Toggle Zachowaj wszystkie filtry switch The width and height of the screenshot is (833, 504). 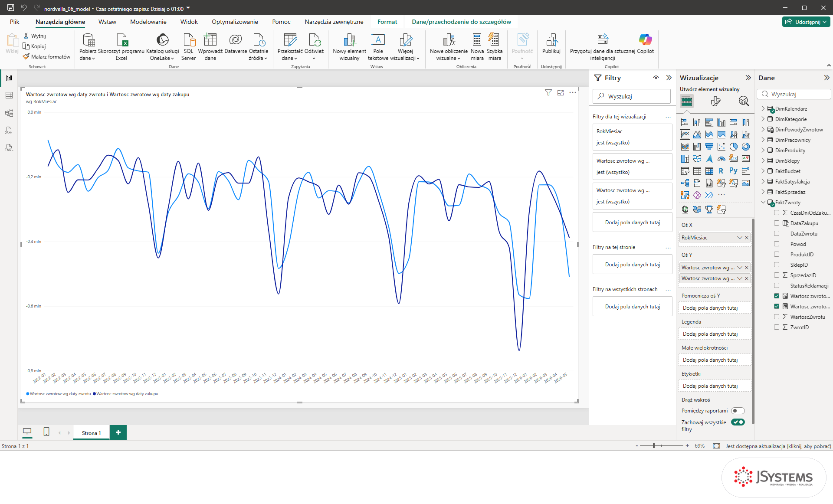pyautogui.click(x=738, y=422)
